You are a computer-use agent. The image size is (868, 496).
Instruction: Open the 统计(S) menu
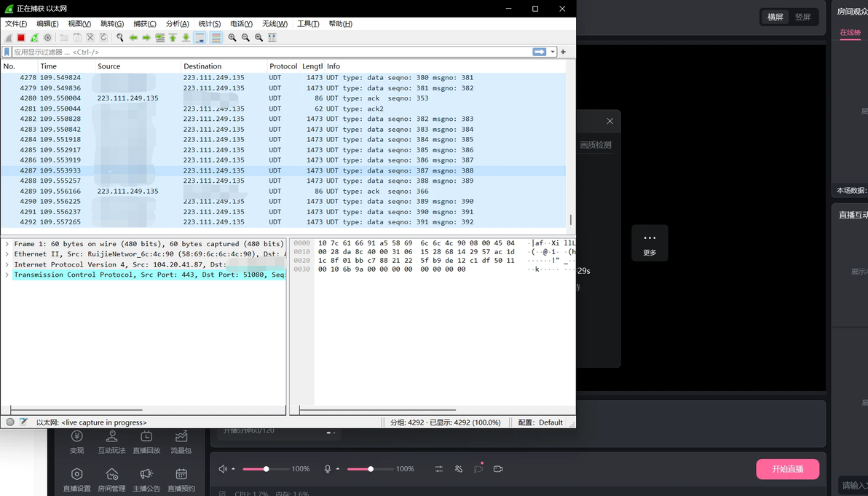209,24
